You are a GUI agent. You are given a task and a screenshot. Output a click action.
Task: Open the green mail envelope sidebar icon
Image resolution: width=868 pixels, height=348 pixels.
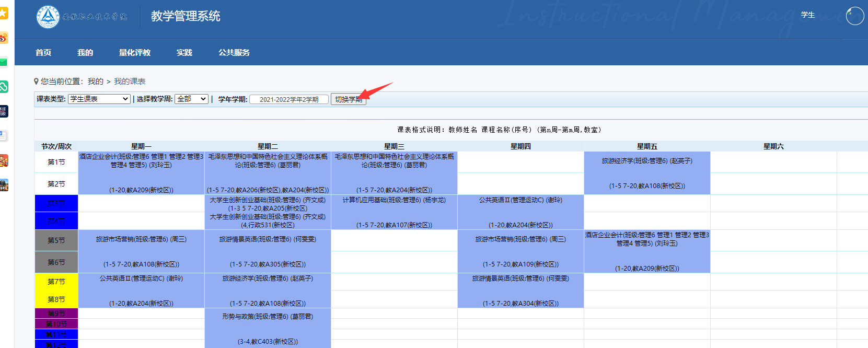[3, 62]
